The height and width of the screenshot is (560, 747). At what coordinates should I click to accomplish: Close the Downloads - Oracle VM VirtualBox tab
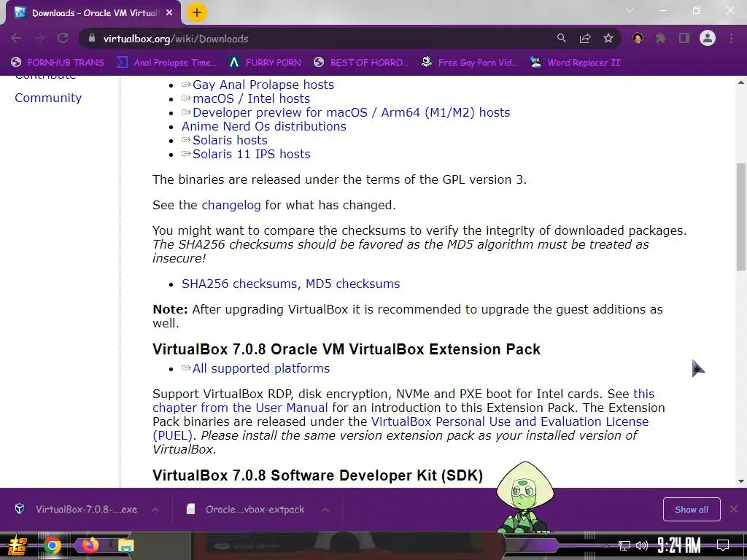[x=169, y=13]
